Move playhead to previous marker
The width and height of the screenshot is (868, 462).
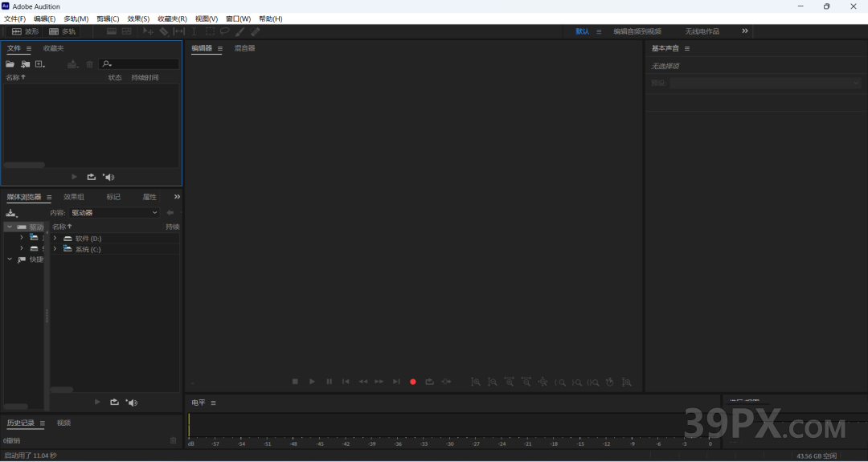coord(346,382)
